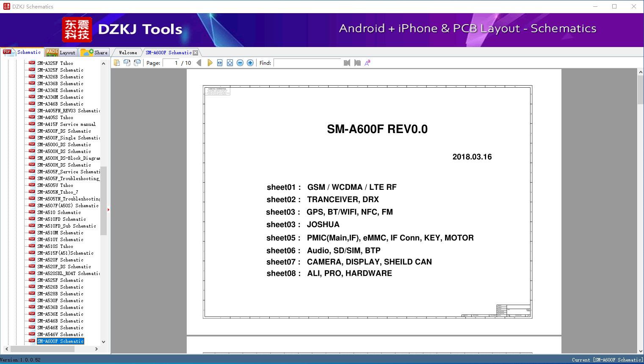Click tree list scroll up arrow
Image resolution: width=644 pixels, height=364 pixels.
pyautogui.click(x=103, y=64)
